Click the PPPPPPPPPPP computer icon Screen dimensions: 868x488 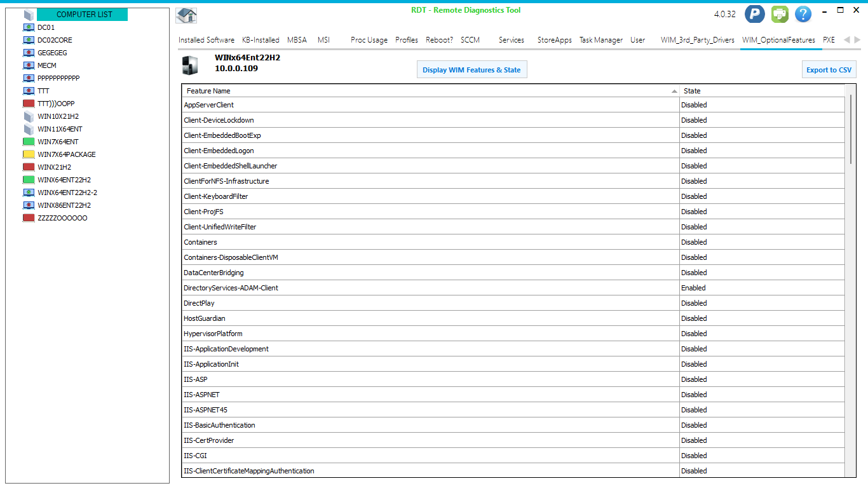point(29,78)
